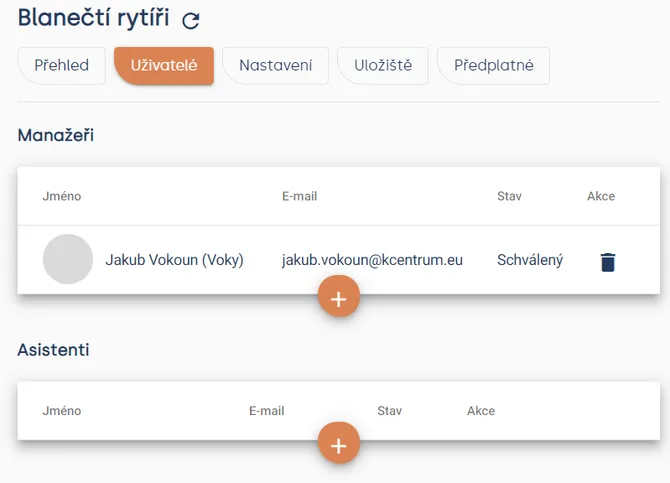Viewport: 670px width, 483px height.
Task: Click Stav header in Manažeři table
Action: click(509, 196)
